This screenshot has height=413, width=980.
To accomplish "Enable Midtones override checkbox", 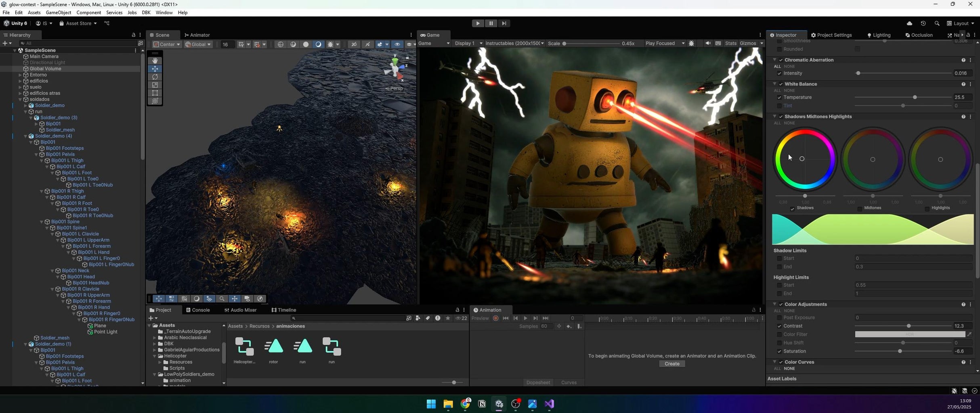I will 859,209.
